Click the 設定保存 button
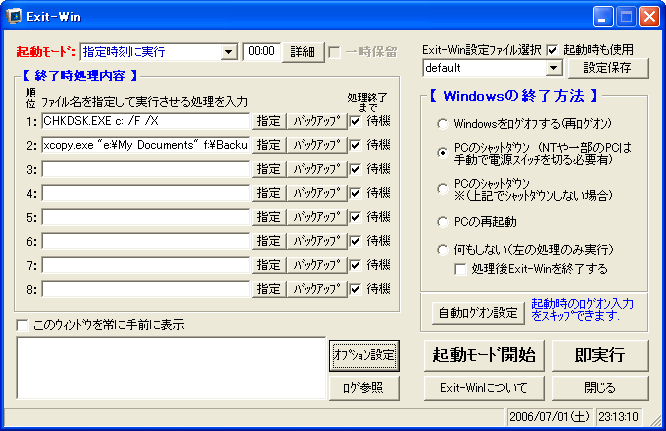Image resolution: width=666 pixels, height=431 pixels. 608,68
